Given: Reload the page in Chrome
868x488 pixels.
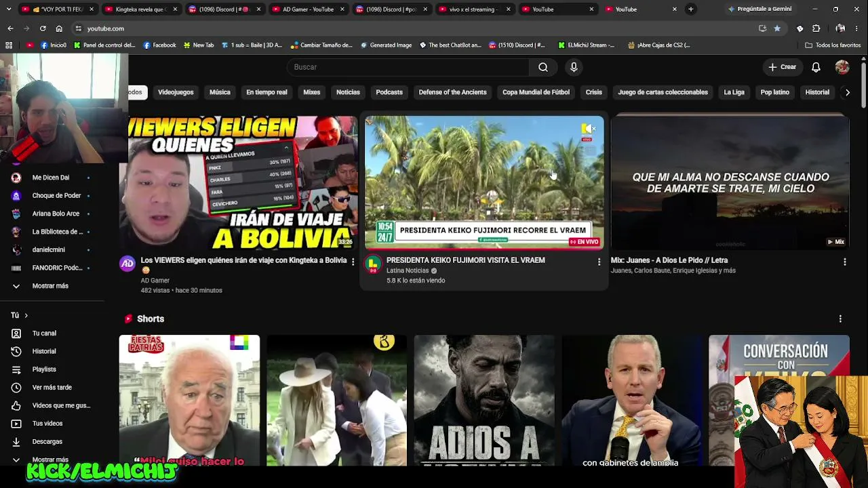Looking at the screenshot, I should pyautogui.click(x=43, y=28).
